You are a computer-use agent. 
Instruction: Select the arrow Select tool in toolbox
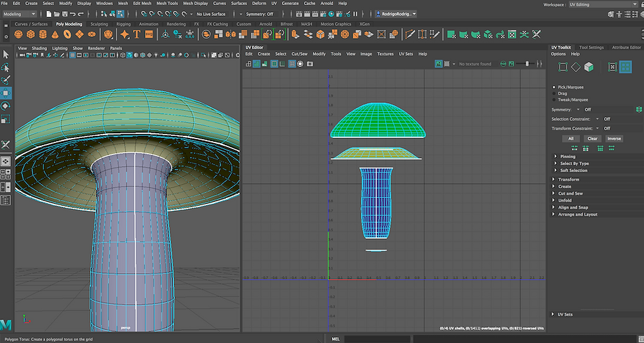coord(6,54)
